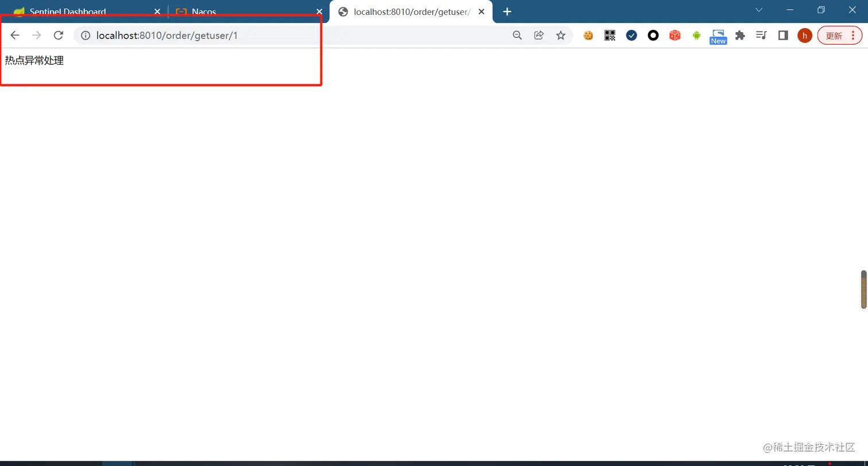The height and width of the screenshot is (466, 868).
Task: Go back to the previous page
Action: click(15, 36)
